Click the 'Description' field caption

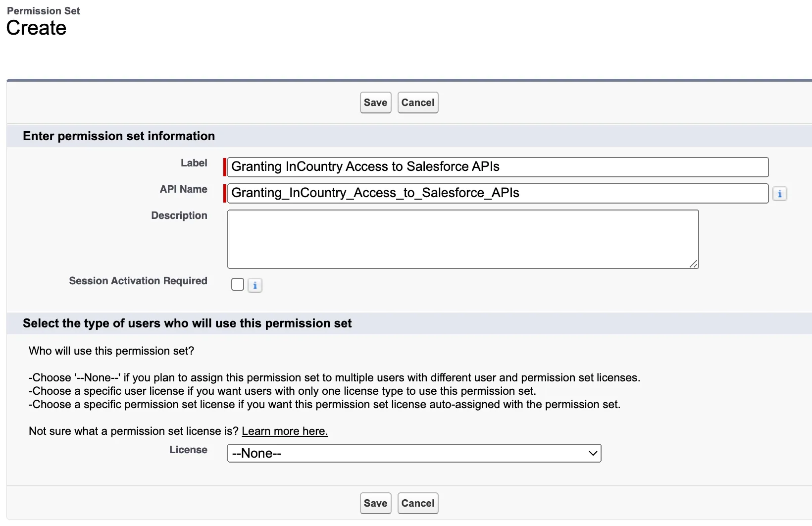[x=179, y=215]
